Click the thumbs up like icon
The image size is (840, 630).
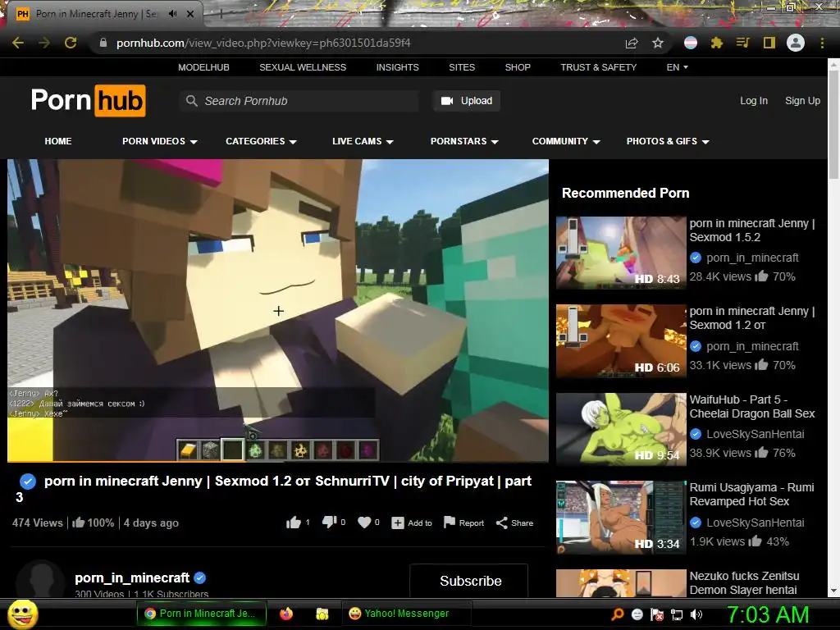coord(293,523)
